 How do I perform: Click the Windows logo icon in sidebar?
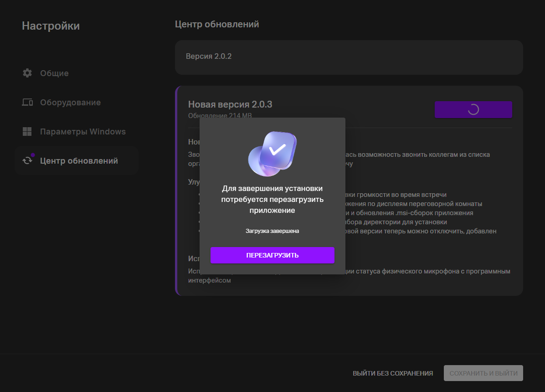(27, 132)
